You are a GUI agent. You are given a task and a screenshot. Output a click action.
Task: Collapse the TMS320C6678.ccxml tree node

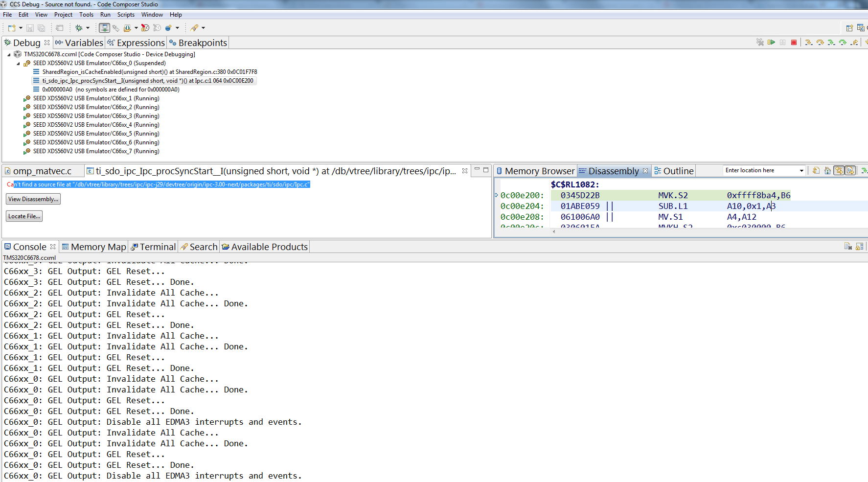click(x=9, y=55)
